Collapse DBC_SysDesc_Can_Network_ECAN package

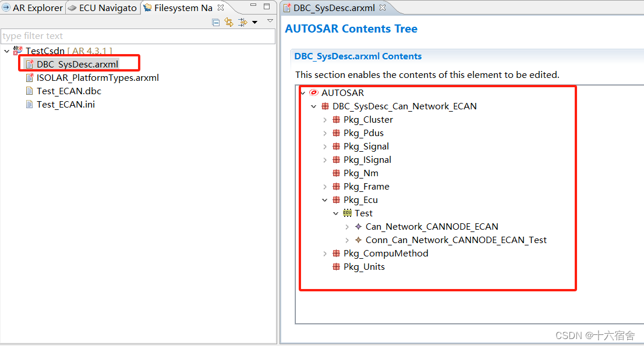pos(313,106)
